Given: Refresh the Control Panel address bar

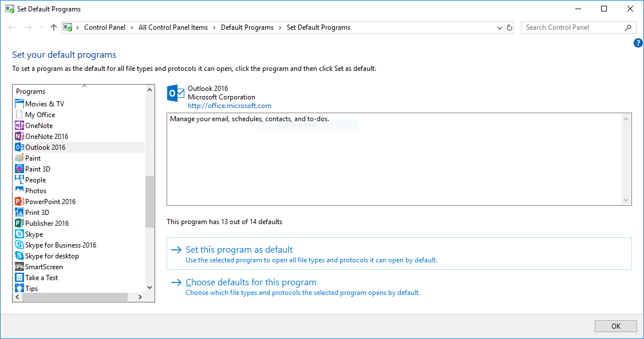Looking at the screenshot, I should [x=509, y=27].
